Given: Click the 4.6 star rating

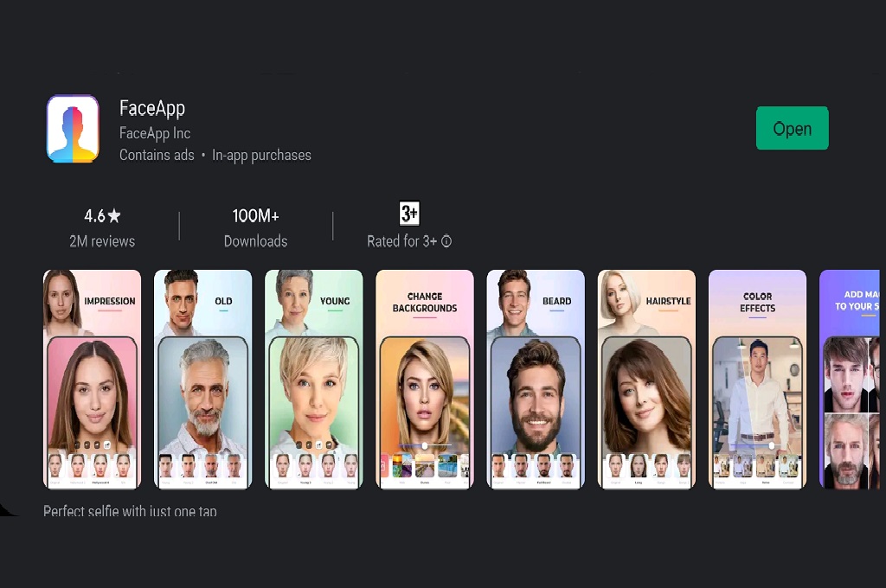Looking at the screenshot, I should [102, 215].
